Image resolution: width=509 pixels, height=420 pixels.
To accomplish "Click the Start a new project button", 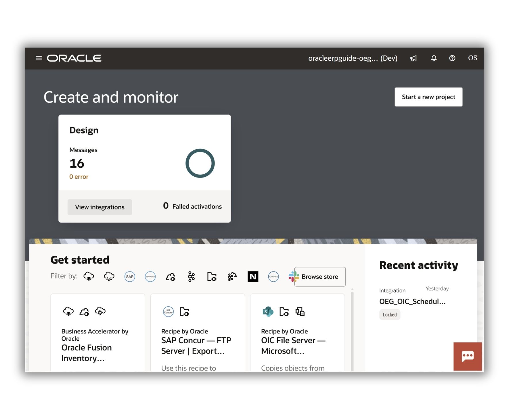I will (x=428, y=97).
